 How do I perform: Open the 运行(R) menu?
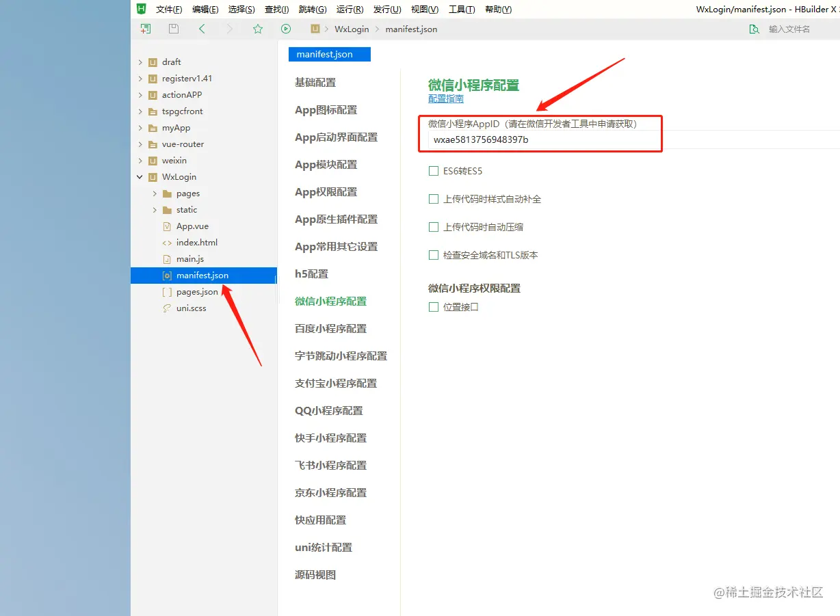coord(350,10)
